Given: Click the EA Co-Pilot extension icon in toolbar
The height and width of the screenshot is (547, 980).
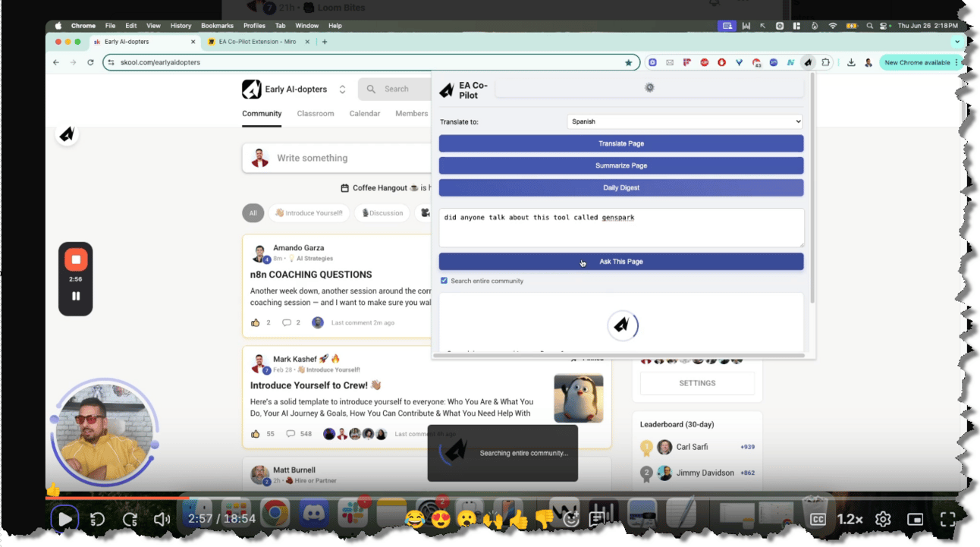Looking at the screenshot, I should 809,62.
